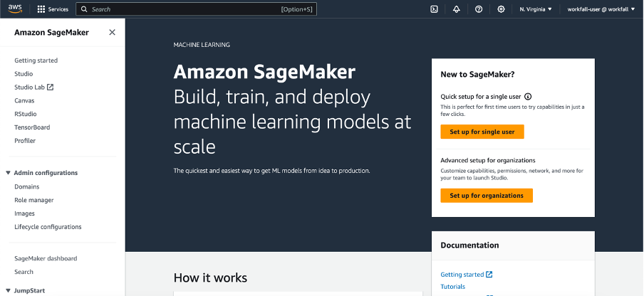Focus the top search field
Screen dimensions: 644x296
tap(196, 9)
